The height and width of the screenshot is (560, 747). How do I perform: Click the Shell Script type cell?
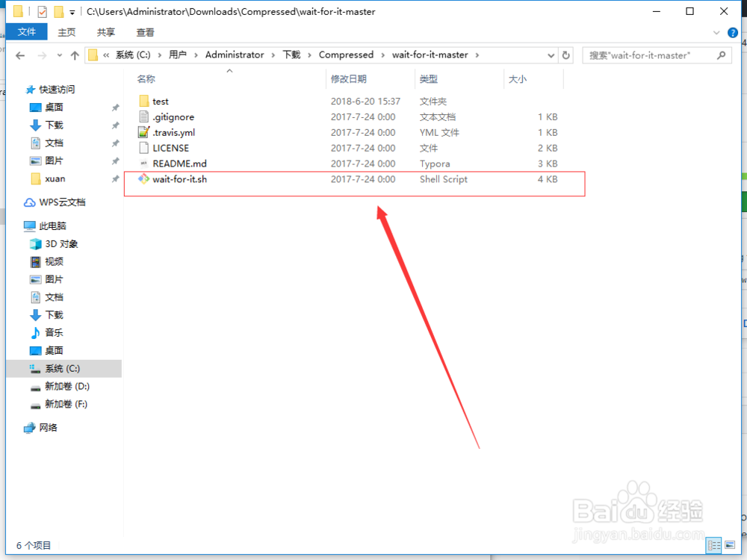444,179
